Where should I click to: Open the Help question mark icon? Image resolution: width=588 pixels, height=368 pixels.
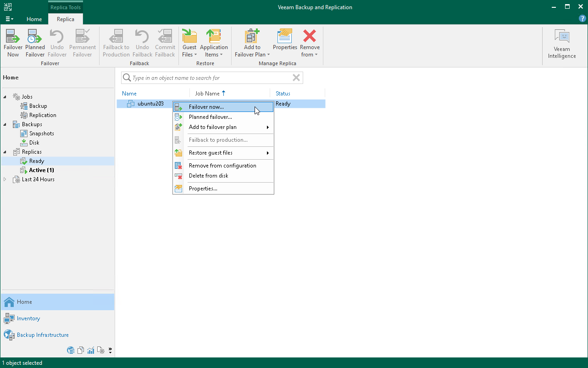click(x=582, y=19)
